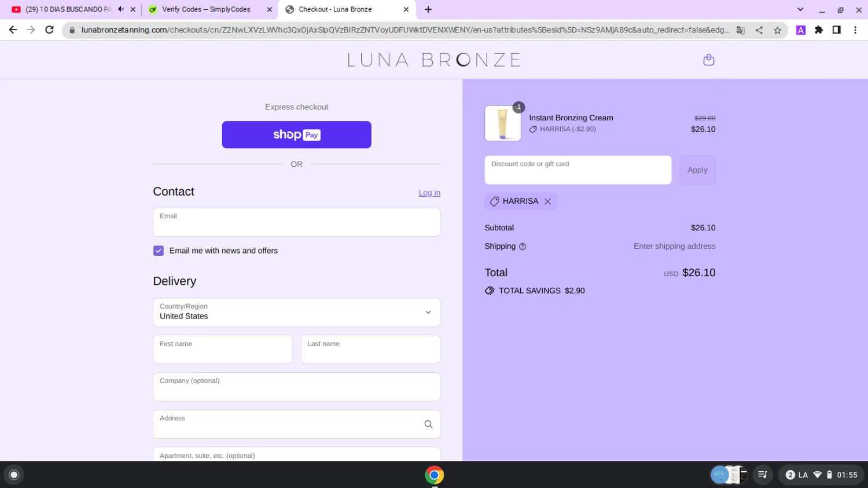The width and height of the screenshot is (868, 488).
Task: Click the Subtotal amount $26.10
Action: pos(703,228)
